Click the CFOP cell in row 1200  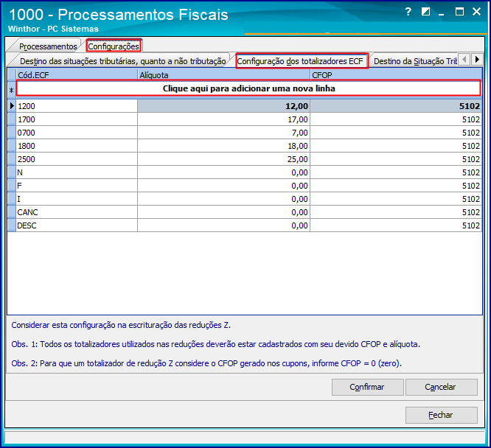coord(396,106)
